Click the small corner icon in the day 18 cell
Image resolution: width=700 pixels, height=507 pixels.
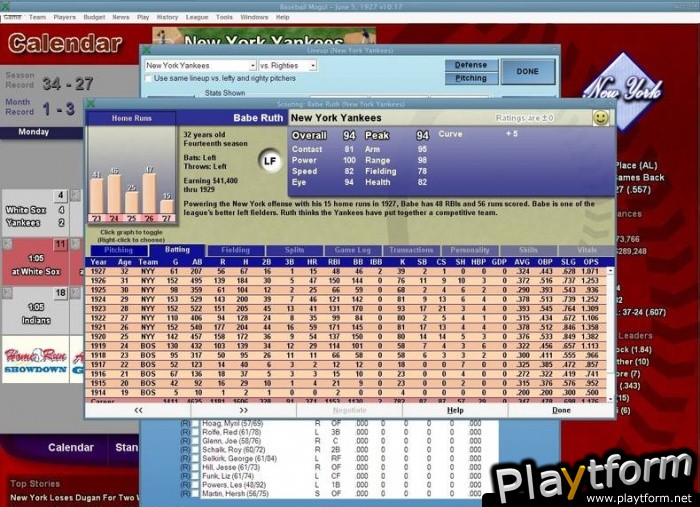[7, 292]
